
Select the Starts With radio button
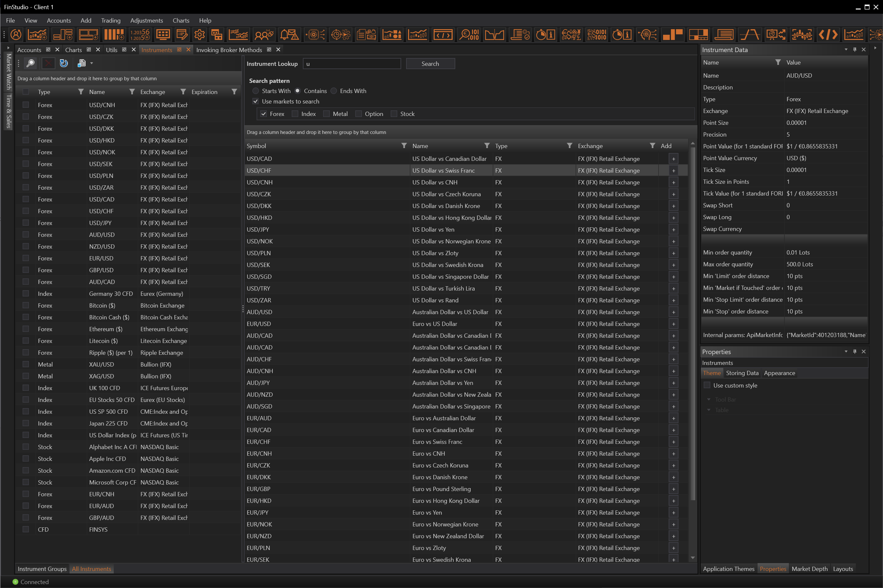(x=256, y=91)
